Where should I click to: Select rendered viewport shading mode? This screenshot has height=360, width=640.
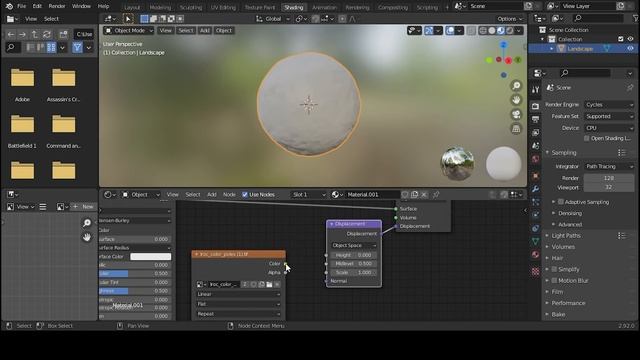coord(510,31)
